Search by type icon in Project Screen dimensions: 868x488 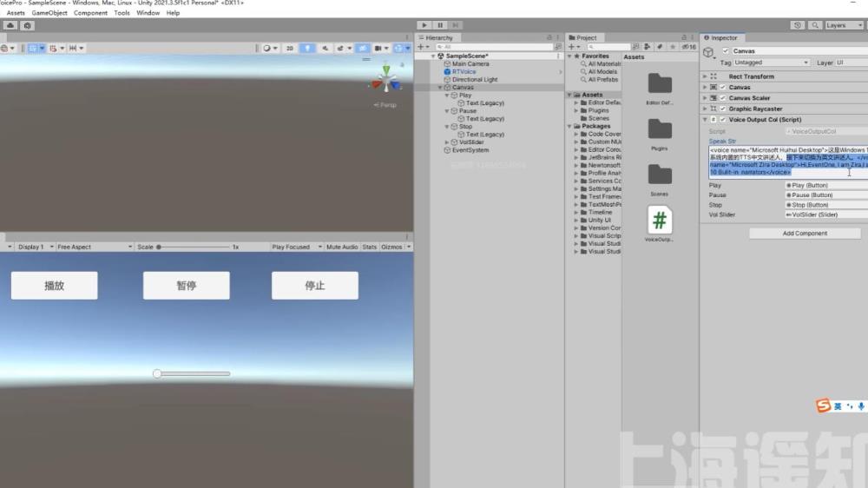(x=647, y=47)
